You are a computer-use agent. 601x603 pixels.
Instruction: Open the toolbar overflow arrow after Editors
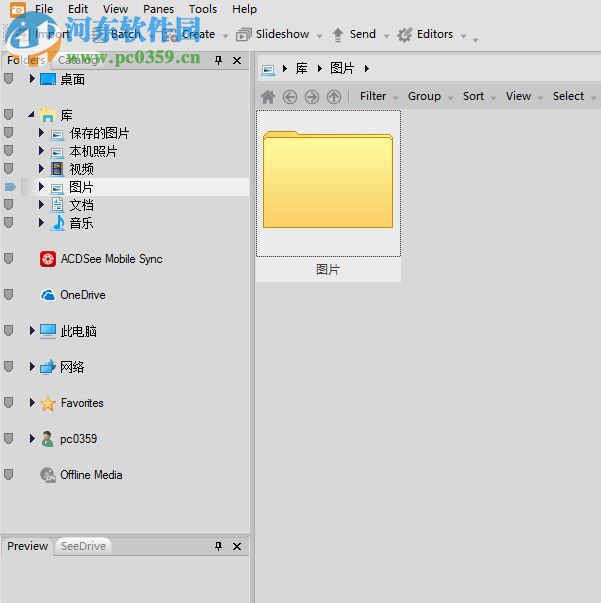point(475,39)
